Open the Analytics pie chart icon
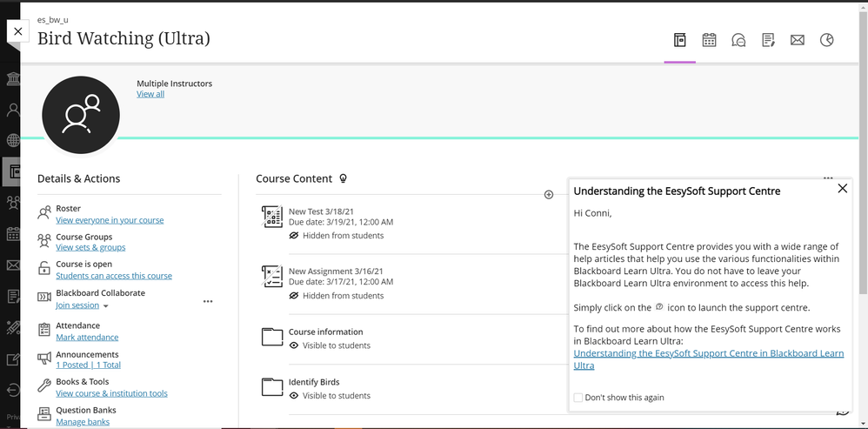 click(x=826, y=40)
